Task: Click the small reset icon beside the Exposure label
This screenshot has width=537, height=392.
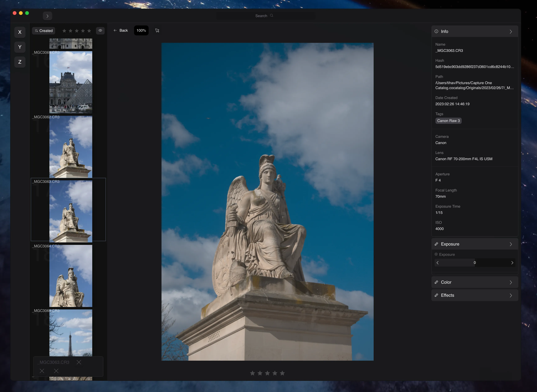Action: [x=436, y=254]
